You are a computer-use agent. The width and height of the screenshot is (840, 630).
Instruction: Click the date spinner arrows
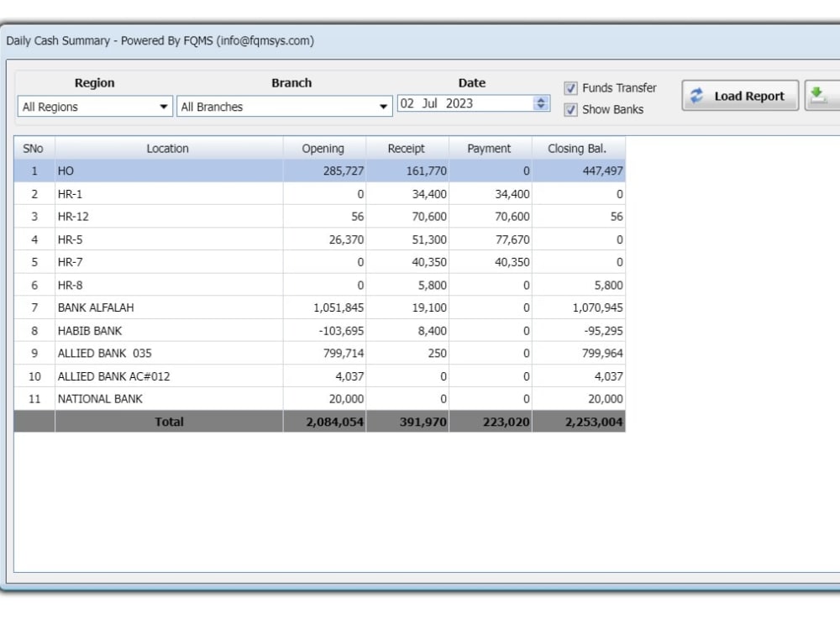541,103
